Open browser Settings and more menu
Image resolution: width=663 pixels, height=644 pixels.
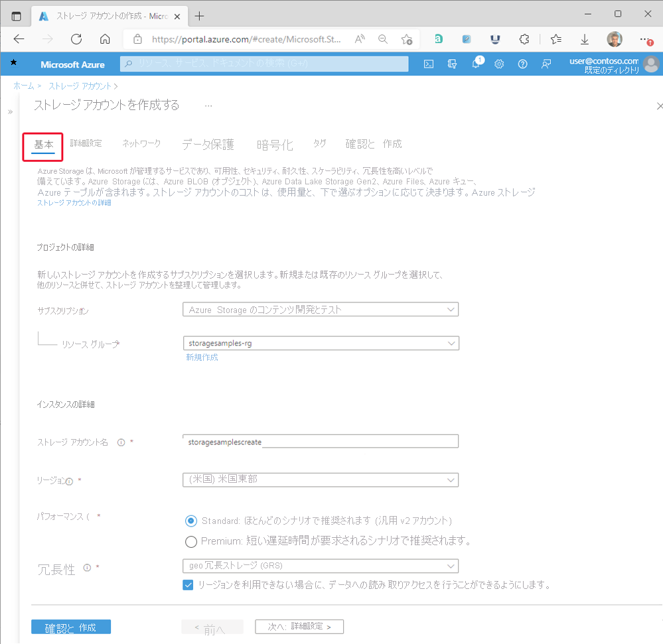pos(646,39)
